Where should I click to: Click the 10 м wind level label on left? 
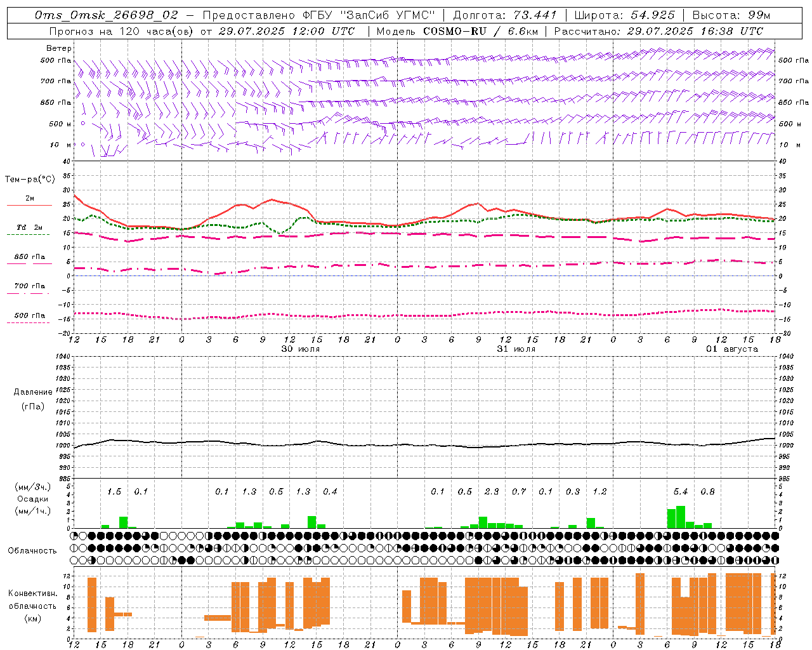tap(61, 145)
